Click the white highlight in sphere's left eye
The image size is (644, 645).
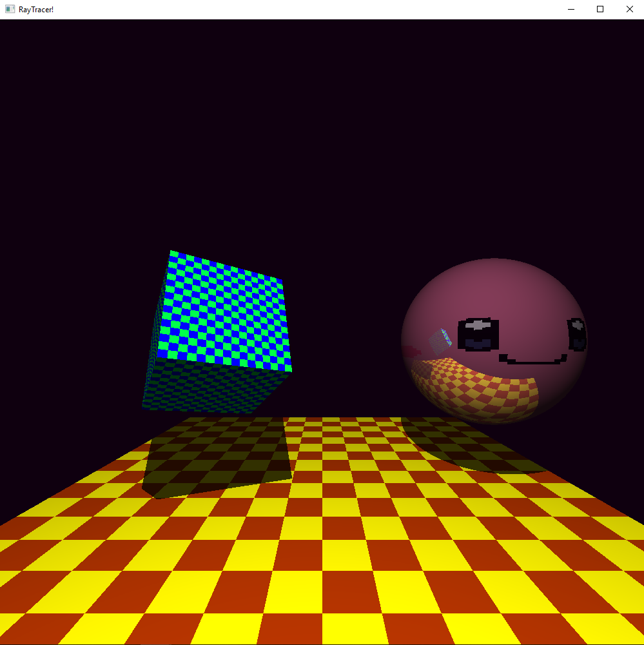coord(478,324)
